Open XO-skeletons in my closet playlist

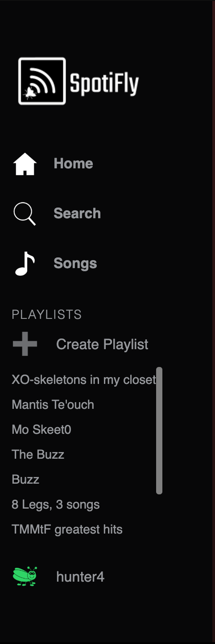(84, 380)
